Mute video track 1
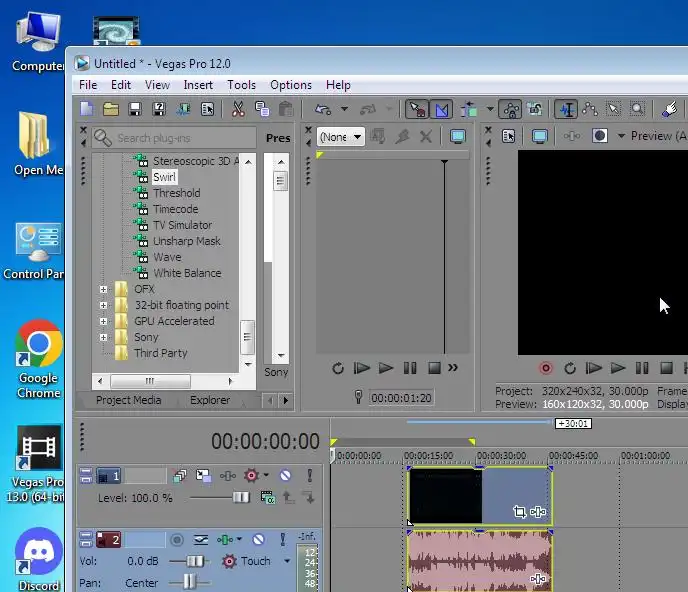688x592 pixels. pos(285,475)
